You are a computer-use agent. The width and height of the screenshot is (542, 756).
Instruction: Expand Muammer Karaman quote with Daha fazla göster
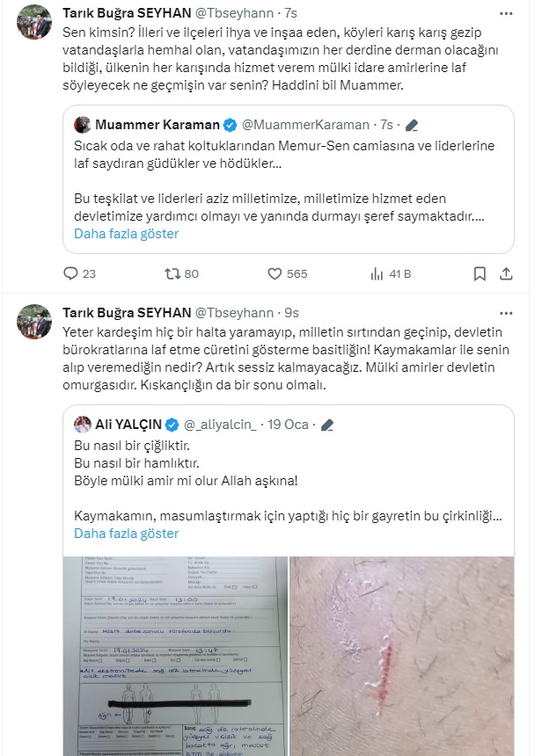126,234
